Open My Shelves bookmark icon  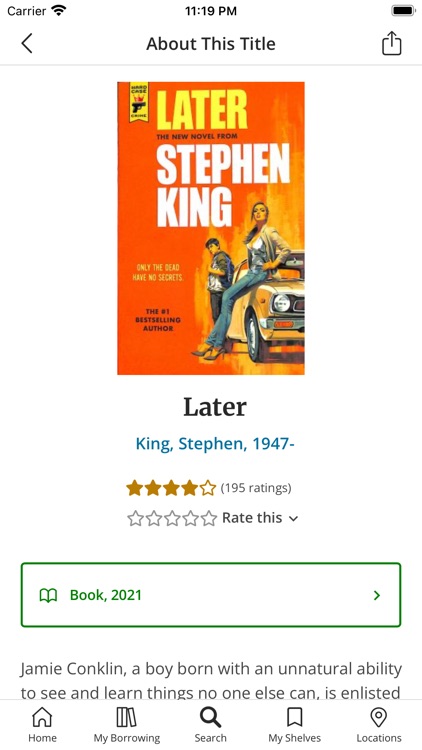(295, 717)
